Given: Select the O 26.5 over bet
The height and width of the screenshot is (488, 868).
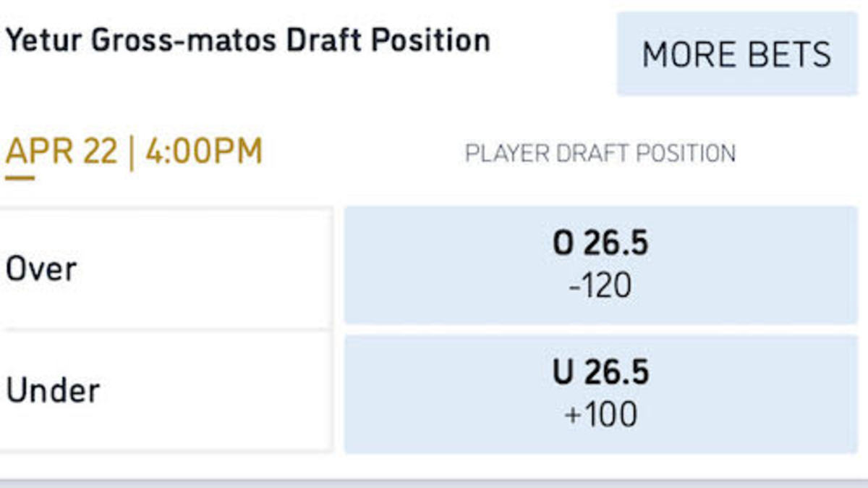Looking at the screenshot, I should 600,265.
